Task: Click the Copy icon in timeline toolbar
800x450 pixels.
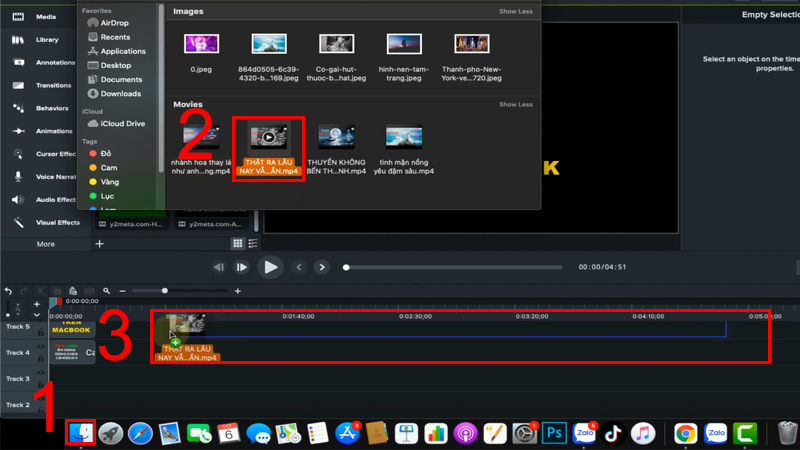Action: click(57, 291)
